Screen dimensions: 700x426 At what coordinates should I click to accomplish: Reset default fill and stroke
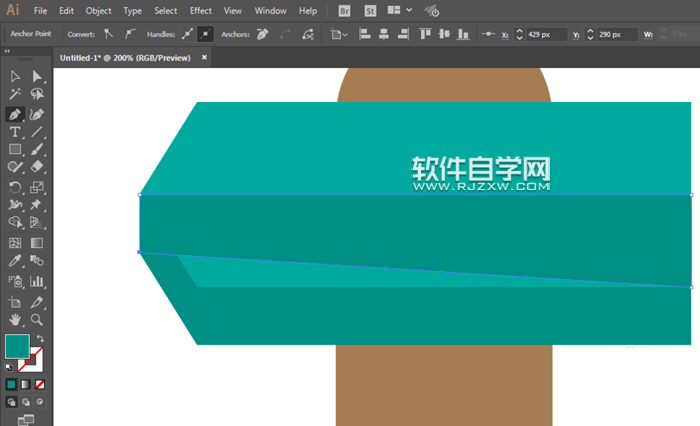[8, 368]
